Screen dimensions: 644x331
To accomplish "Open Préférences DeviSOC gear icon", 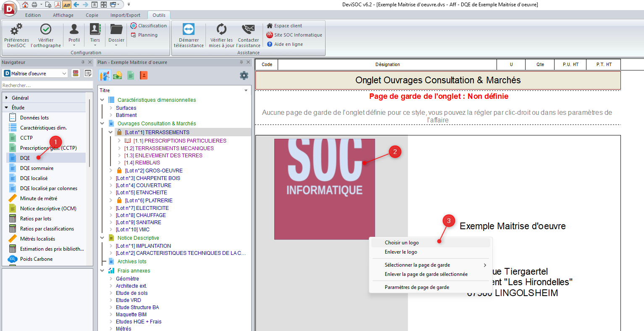I will [x=16, y=30].
